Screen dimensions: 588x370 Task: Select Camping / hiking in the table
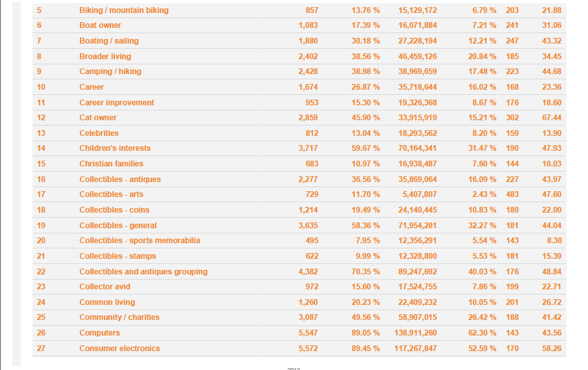click(110, 72)
